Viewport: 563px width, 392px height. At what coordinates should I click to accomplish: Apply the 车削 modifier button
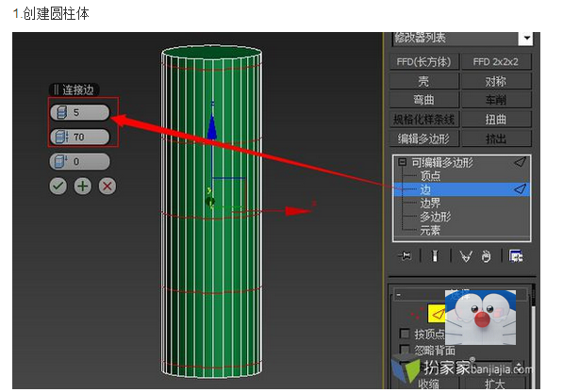(496, 100)
